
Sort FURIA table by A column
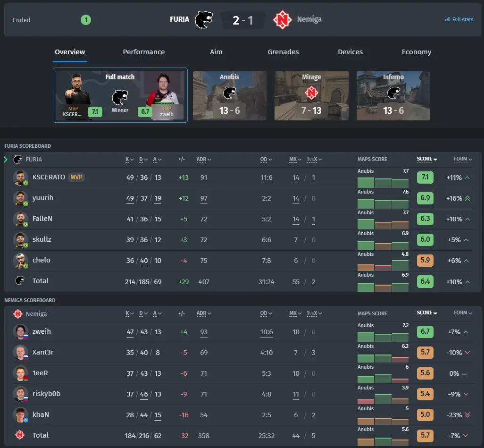pos(157,160)
